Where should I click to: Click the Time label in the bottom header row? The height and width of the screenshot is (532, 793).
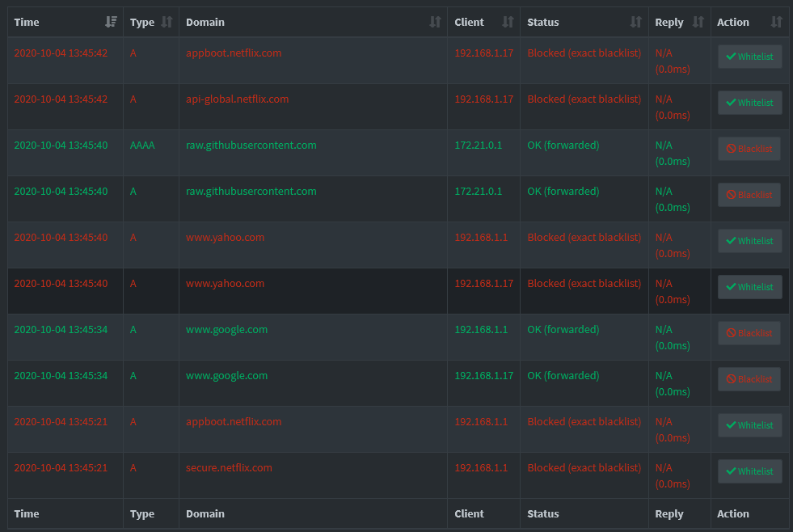27,513
